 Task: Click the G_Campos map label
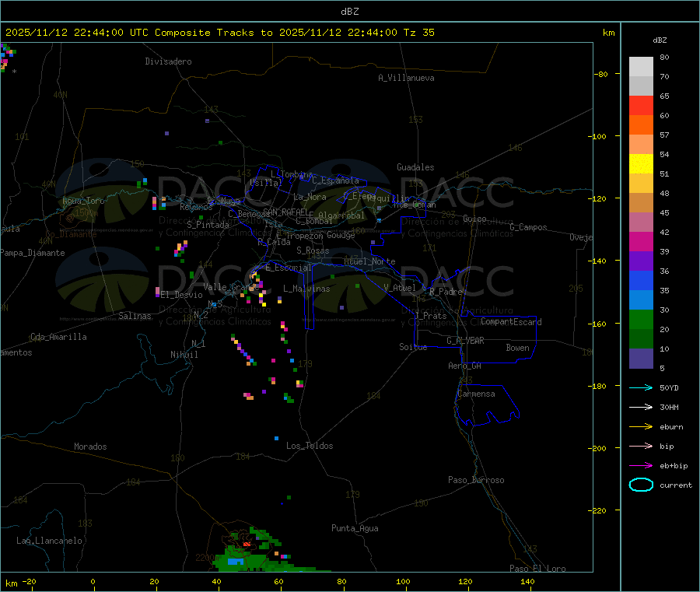point(528,227)
